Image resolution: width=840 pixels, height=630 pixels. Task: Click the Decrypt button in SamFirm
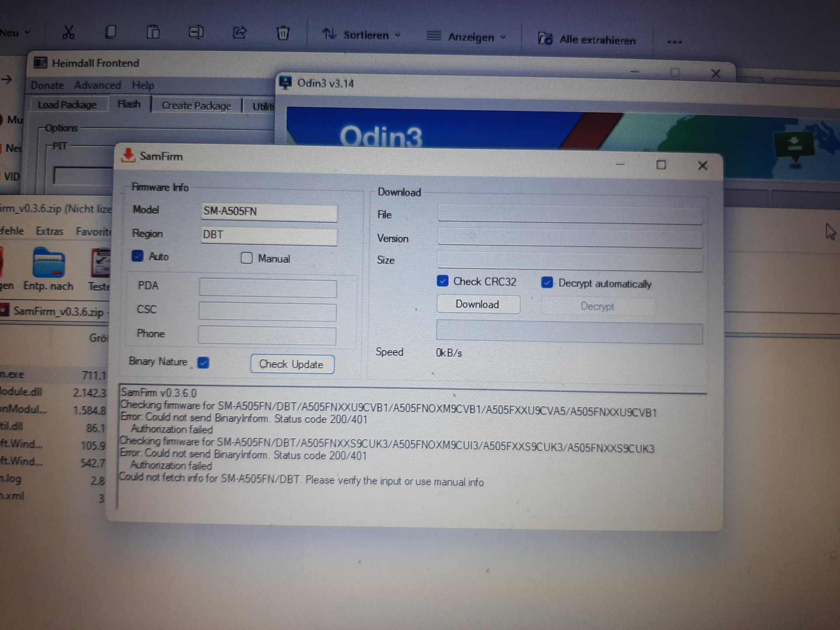[x=598, y=306]
